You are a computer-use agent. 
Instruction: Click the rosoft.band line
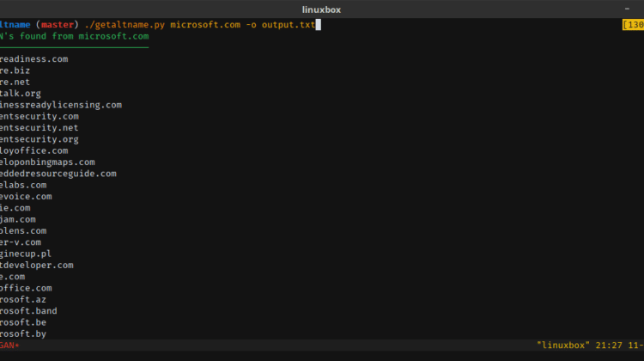click(28, 311)
